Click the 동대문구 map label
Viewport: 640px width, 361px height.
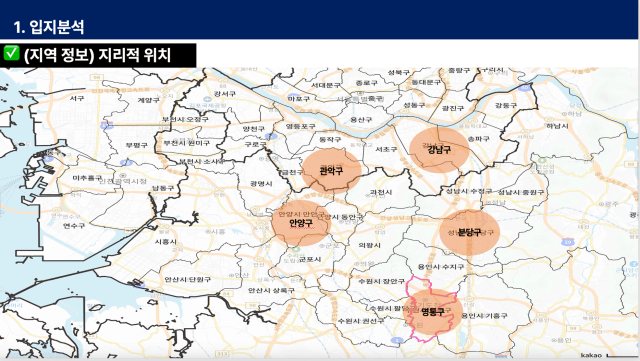pyautogui.click(x=426, y=82)
